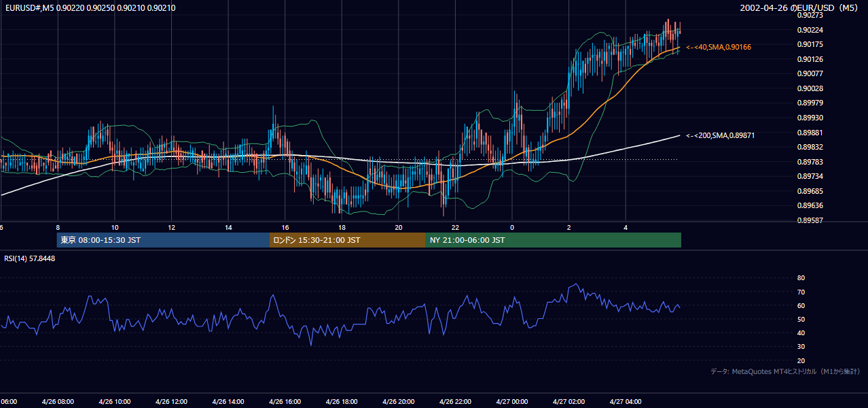Click hour label 20 under the price chart
Image resolution: width=868 pixels, height=408 pixels.
click(399, 227)
